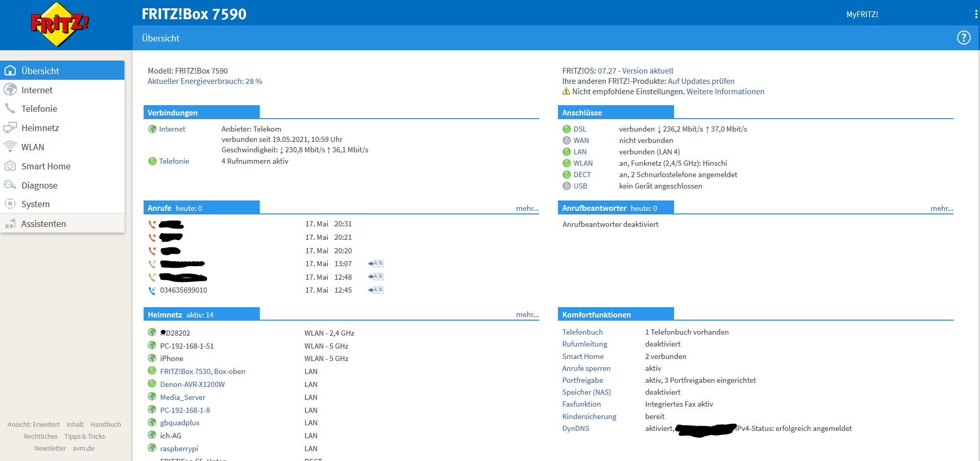Open the three-dot options menu

point(976,15)
